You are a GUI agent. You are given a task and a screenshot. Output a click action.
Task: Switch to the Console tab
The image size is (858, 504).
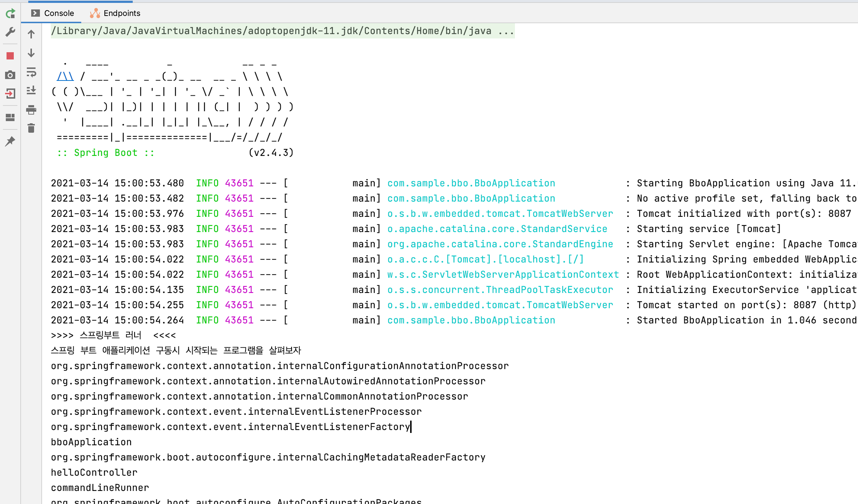pos(53,13)
